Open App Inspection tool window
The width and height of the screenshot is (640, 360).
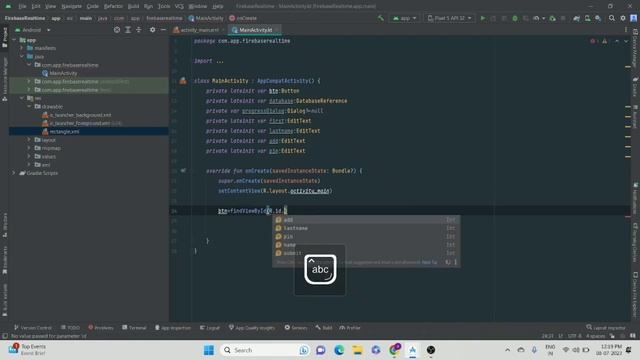point(173,328)
